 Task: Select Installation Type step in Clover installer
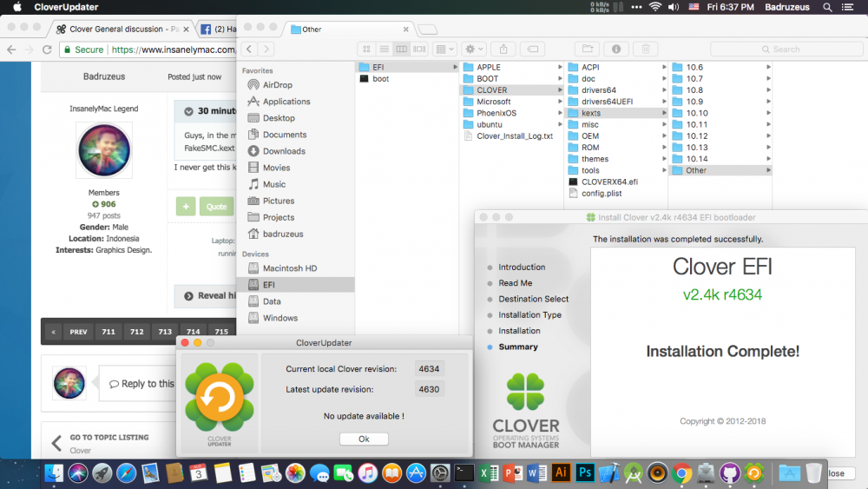(x=529, y=314)
